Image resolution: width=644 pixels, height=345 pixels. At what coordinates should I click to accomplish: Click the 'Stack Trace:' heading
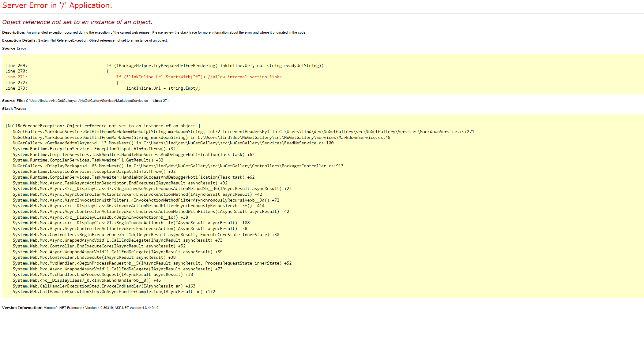tap(13, 108)
